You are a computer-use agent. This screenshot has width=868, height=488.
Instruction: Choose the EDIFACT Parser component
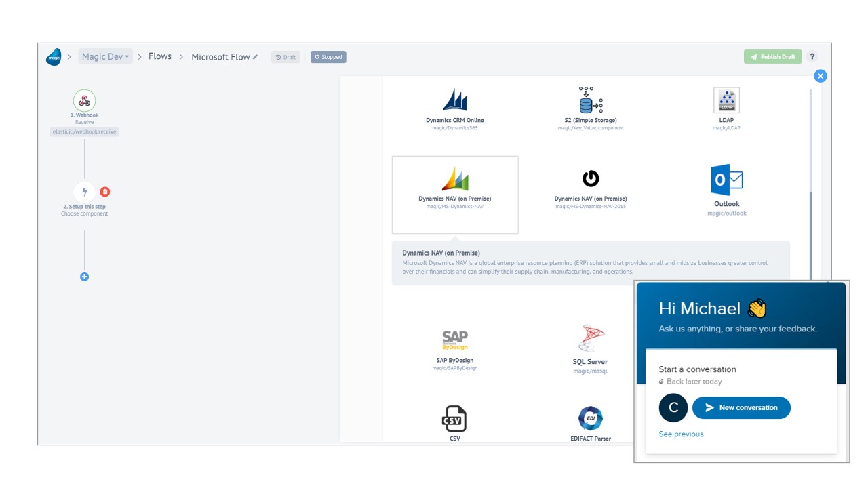[x=591, y=424]
